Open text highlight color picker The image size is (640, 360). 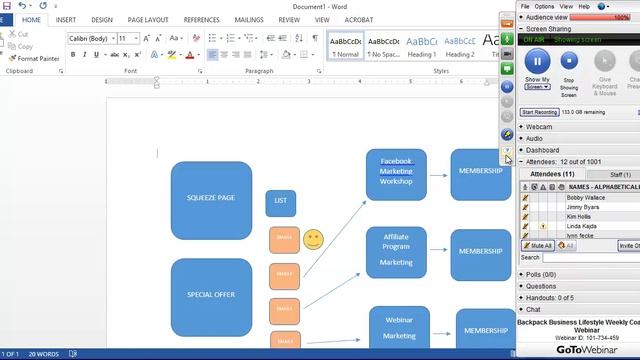[x=180, y=55]
